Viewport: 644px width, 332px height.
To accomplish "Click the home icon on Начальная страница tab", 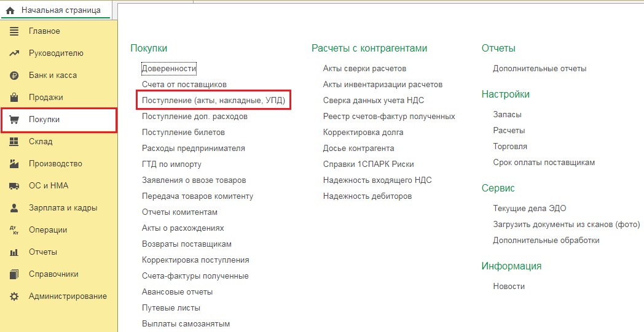I will click(10, 10).
